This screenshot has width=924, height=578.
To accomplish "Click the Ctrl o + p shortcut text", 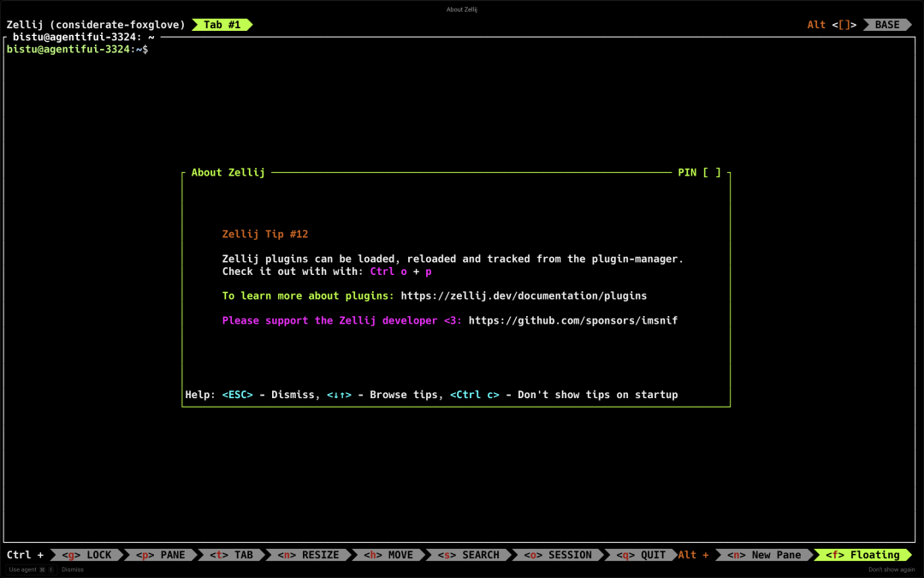I will (400, 271).
